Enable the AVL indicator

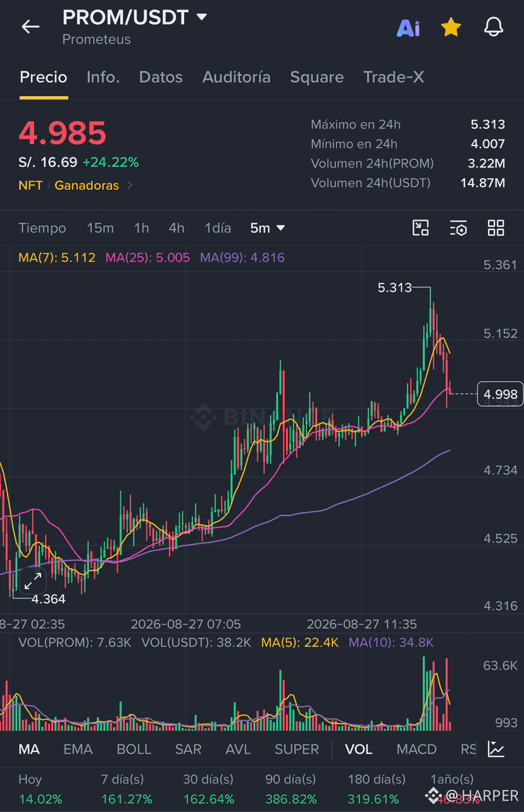pos(238,749)
